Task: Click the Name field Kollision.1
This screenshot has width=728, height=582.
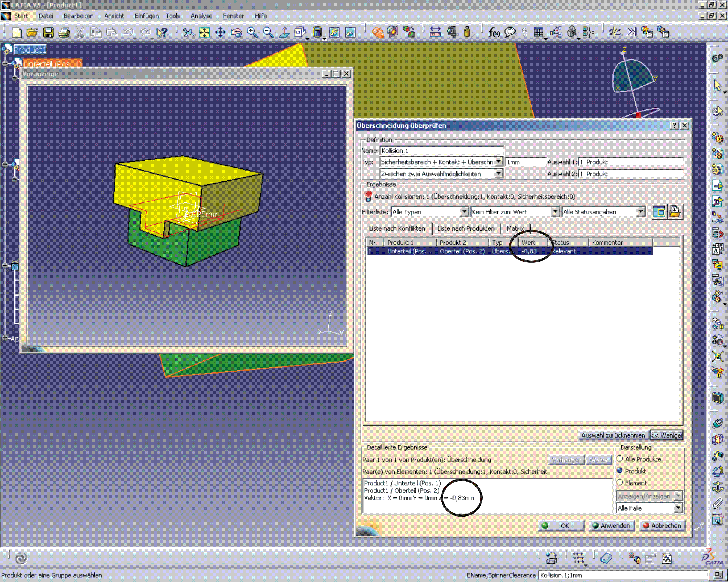Action: click(442, 150)
